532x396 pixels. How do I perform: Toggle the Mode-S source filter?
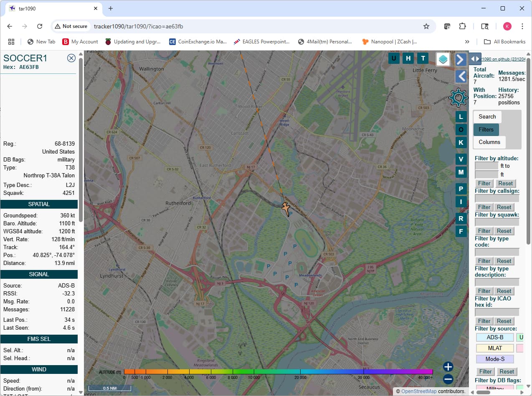(495, 359)
